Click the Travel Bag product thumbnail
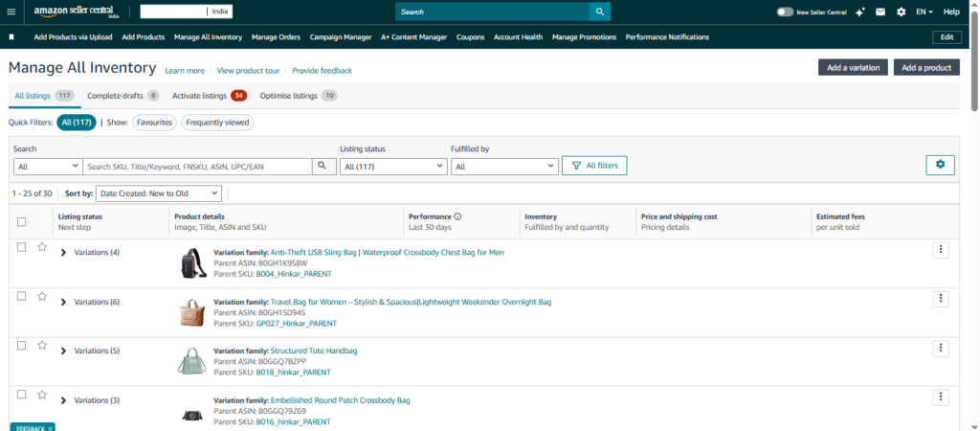980x431 pixels. [x=189, y=312]
